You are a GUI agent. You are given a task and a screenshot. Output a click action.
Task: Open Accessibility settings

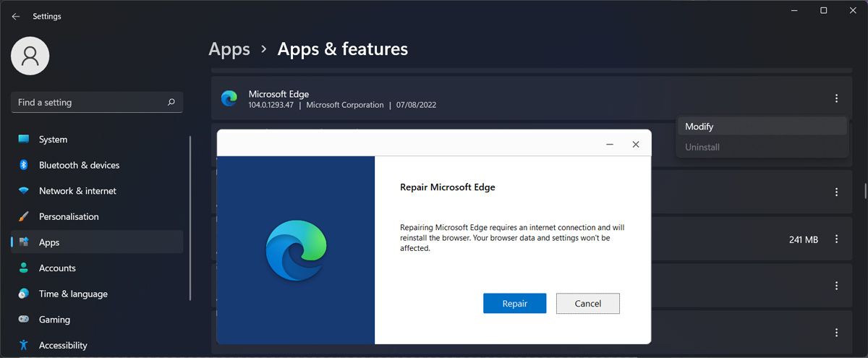(x=97, y=345)
